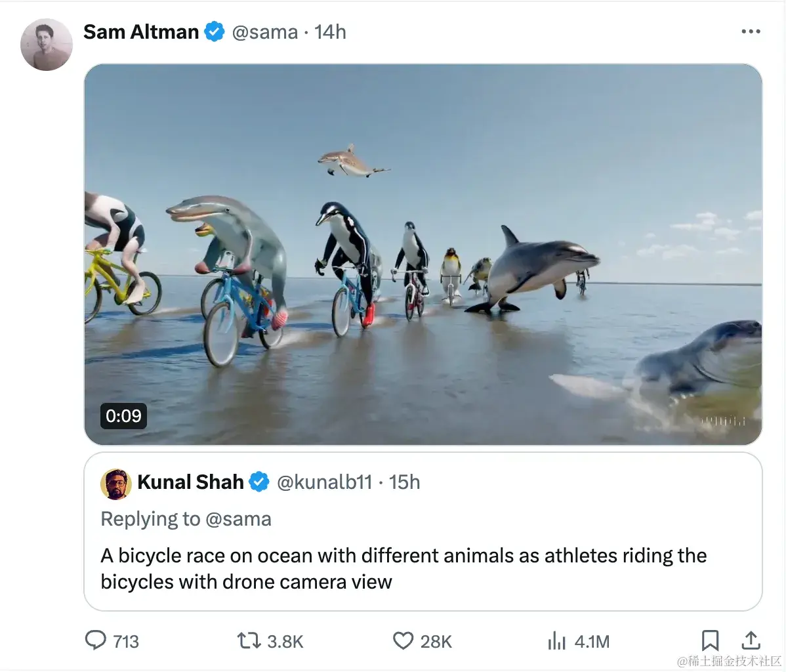Bookmark this tweet
The height and width of the screenshot is (672, 786).
(710, 640)
